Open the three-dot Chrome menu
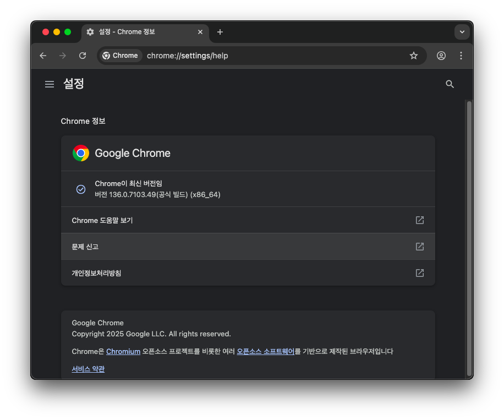This screenshot has height=420, width=504. tap(461, 56)
